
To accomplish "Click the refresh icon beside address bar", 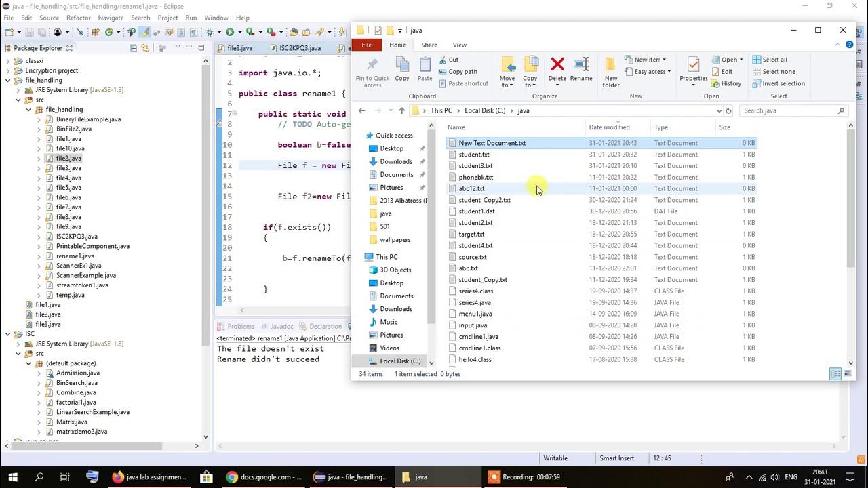I will click(728, 110).
